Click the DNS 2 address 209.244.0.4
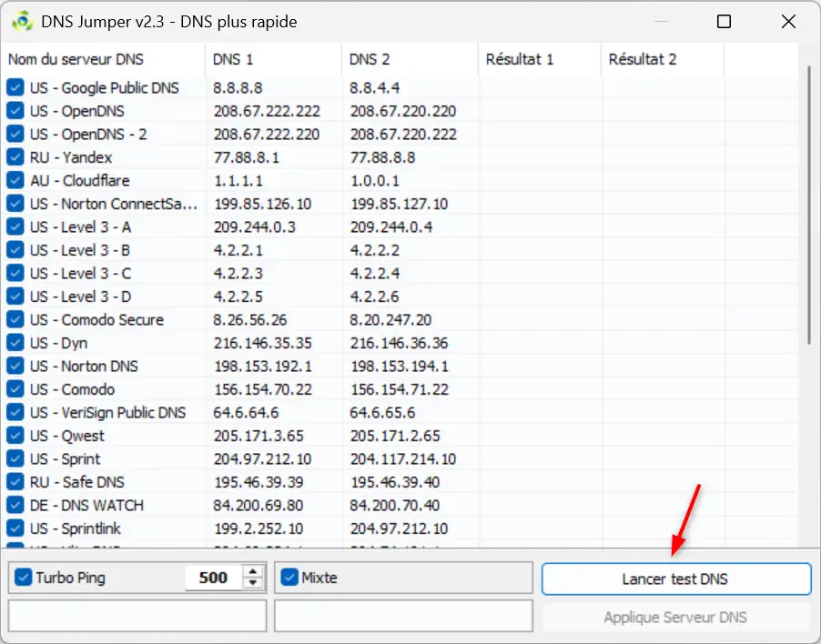 click(391, 226)
